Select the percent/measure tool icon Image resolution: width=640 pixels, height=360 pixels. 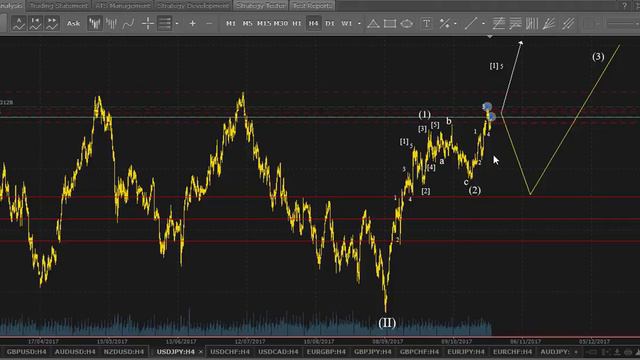tap(445, 24)
